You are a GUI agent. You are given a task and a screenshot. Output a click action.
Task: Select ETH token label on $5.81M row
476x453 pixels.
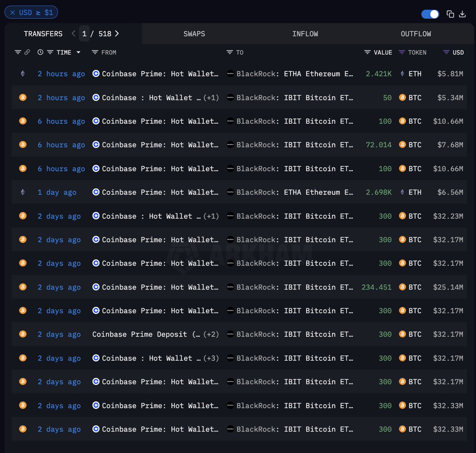click(x=415, y=74)
